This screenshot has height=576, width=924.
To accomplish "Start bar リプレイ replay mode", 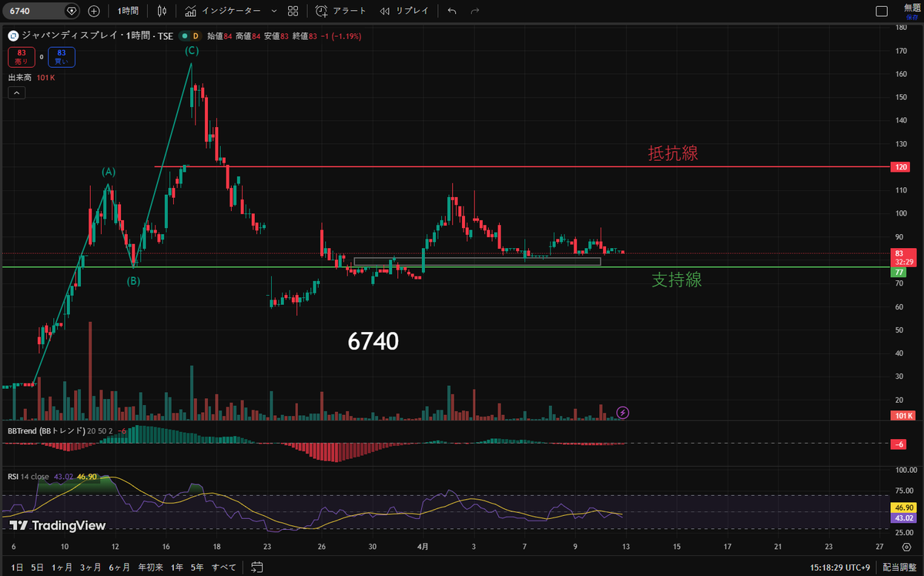I will (x=404, y=12).
